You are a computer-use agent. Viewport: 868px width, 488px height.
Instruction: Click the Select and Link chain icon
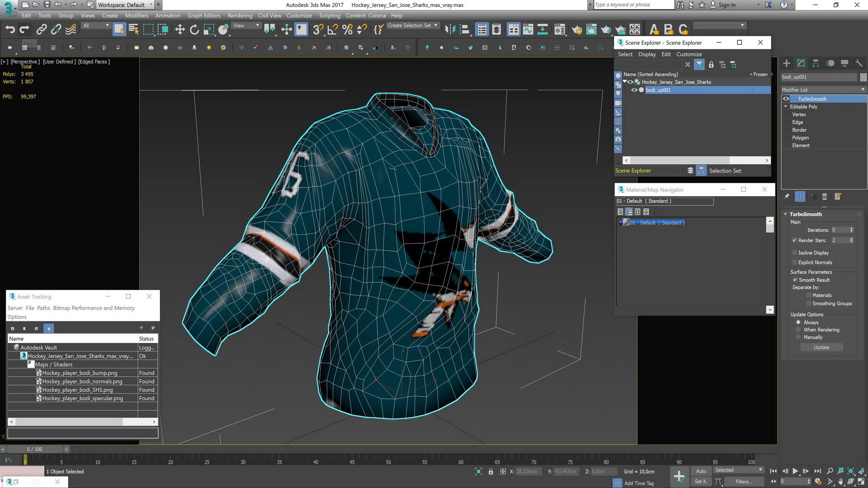click(42, 30)
